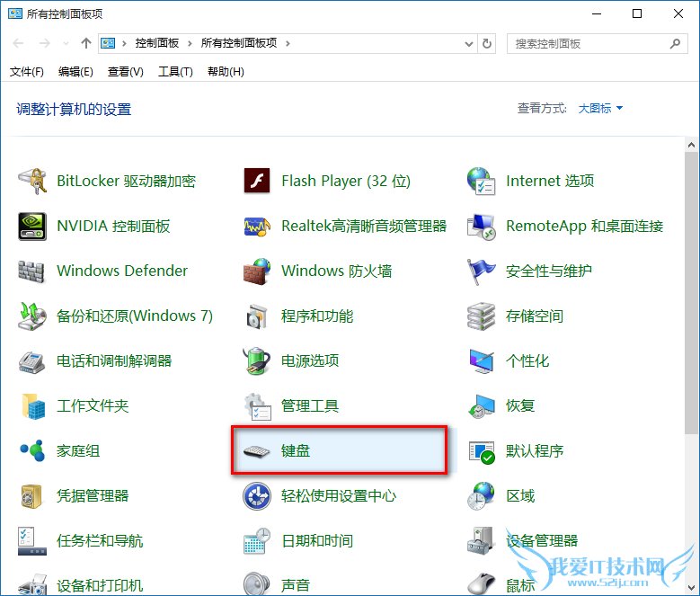
Task: Open the 日期和时间 calendar icon
Action: pos(257,541)
